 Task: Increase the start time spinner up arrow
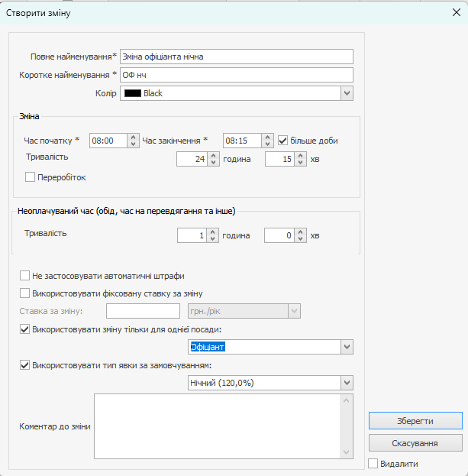pyautogui.click(x=133, y=138)
